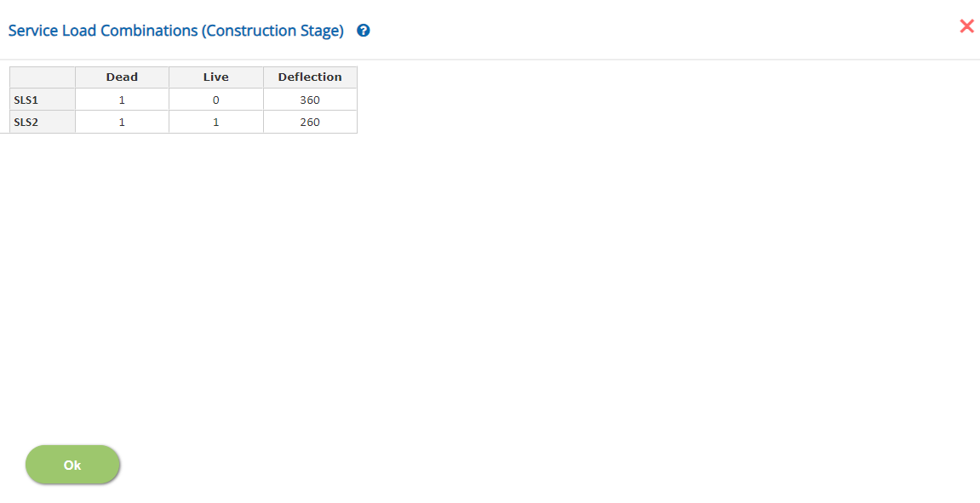
Task: Edit the SLS1 Deflection value 360
Action: click(x=310, y=100)
